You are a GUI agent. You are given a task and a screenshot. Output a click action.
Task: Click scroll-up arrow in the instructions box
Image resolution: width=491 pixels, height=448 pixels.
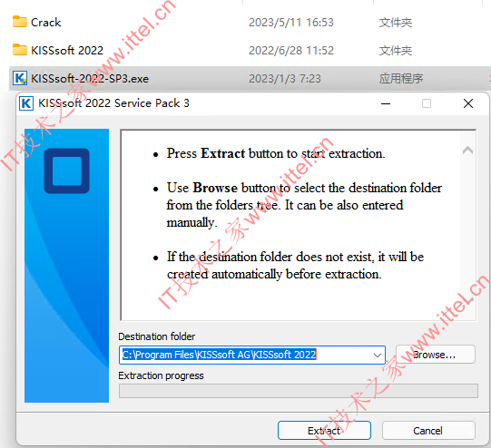[x=467, y=151]
